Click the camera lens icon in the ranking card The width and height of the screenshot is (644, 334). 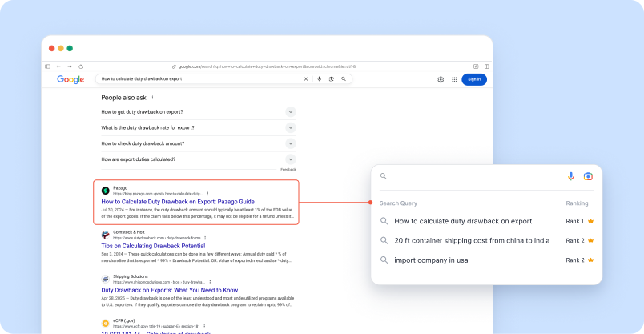[588, 176]
